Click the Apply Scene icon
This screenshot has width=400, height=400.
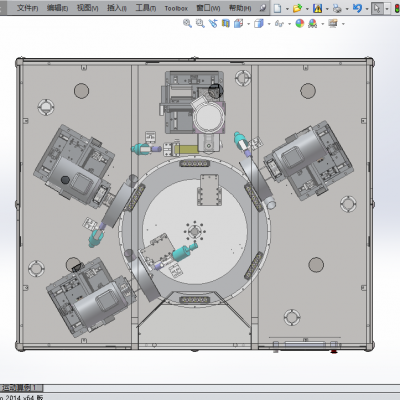(x=313, y=23)
